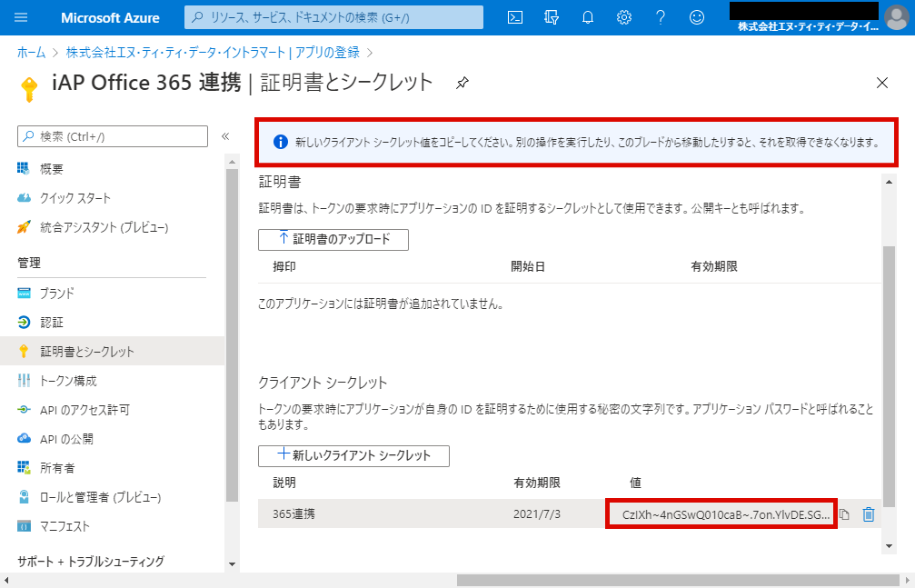Send feedback via the smiley icon
Viewport: 915px width, 588px height.
pos(697,17)
